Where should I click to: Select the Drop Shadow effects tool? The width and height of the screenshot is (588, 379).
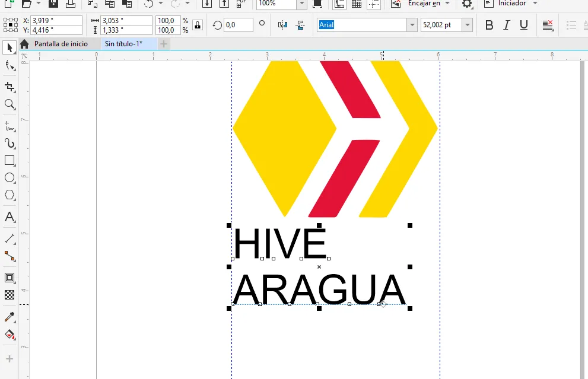(x=9, y=278)
